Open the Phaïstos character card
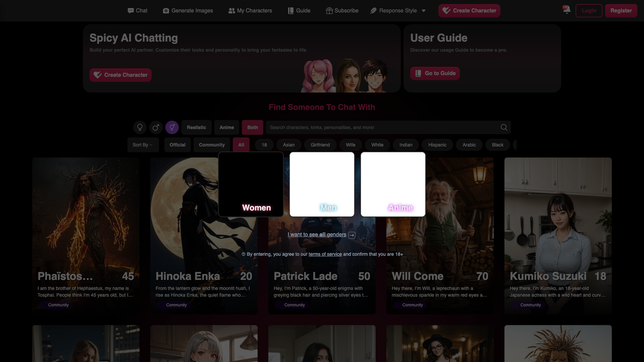 pos(86,236)
